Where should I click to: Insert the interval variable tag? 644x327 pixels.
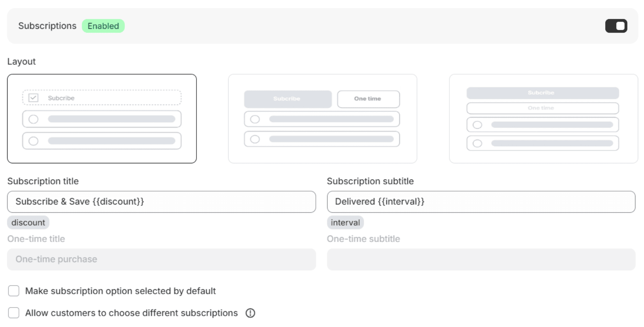tap(345, 223)
